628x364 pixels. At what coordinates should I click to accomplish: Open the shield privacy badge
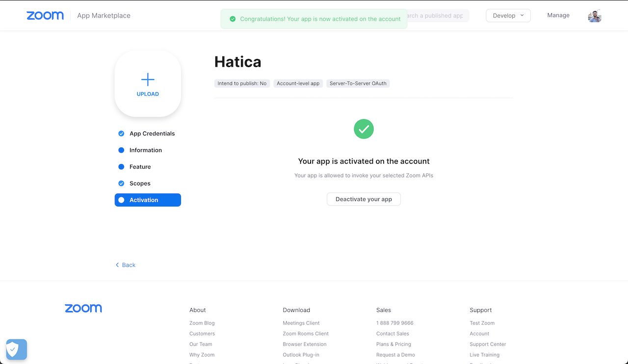[x=16, y=350]
